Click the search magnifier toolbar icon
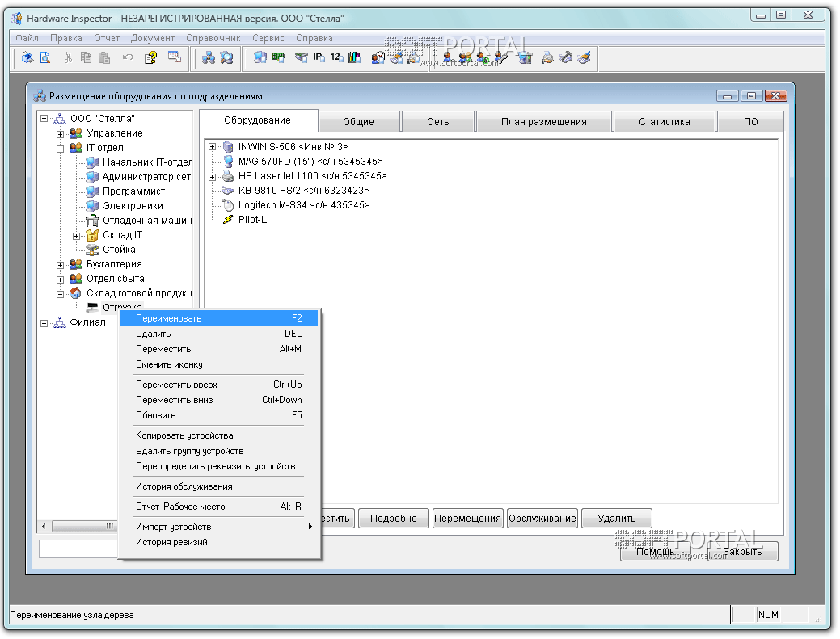The width and height of the screenshot is (840, 639). pyautogui.click(x=227, y=57)
